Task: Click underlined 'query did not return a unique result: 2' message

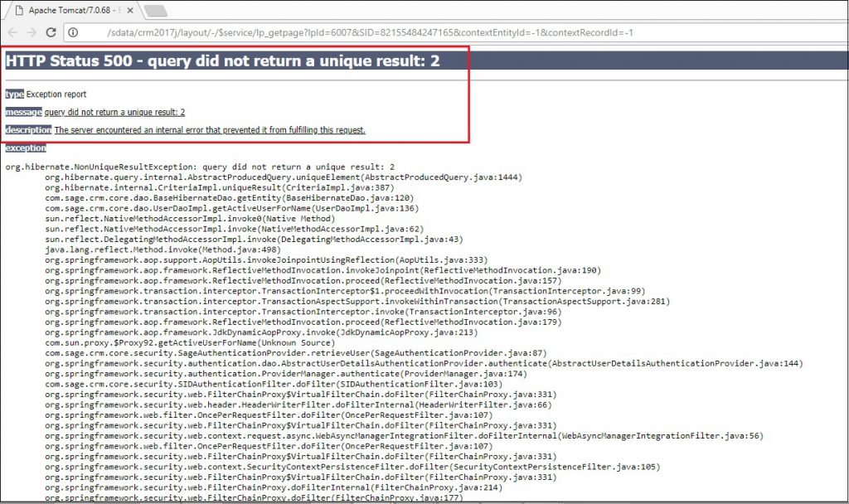Action: [114, 112]
